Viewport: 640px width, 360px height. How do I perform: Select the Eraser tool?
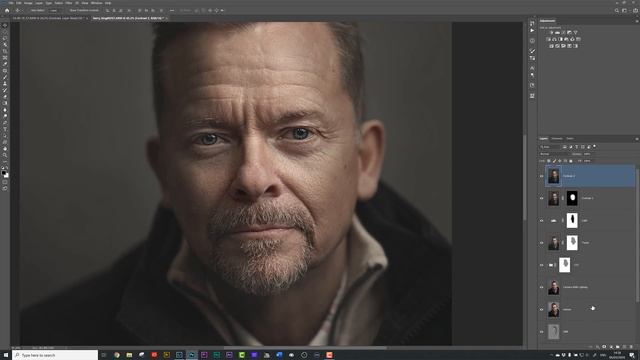coord(5,97)
